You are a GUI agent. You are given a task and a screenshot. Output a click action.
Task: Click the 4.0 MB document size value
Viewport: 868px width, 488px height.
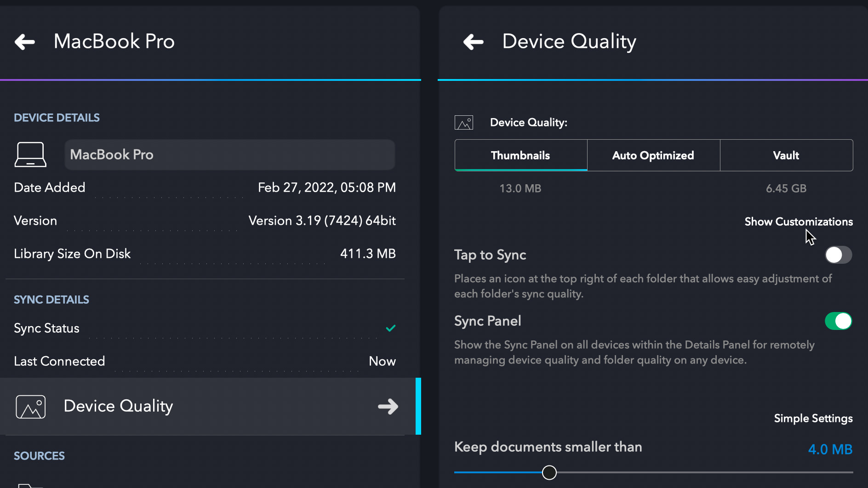[830, 449]
